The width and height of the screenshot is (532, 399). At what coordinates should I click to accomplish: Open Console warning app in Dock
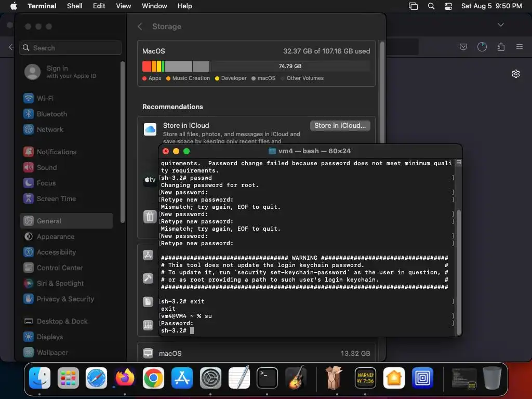coord(365,378)
